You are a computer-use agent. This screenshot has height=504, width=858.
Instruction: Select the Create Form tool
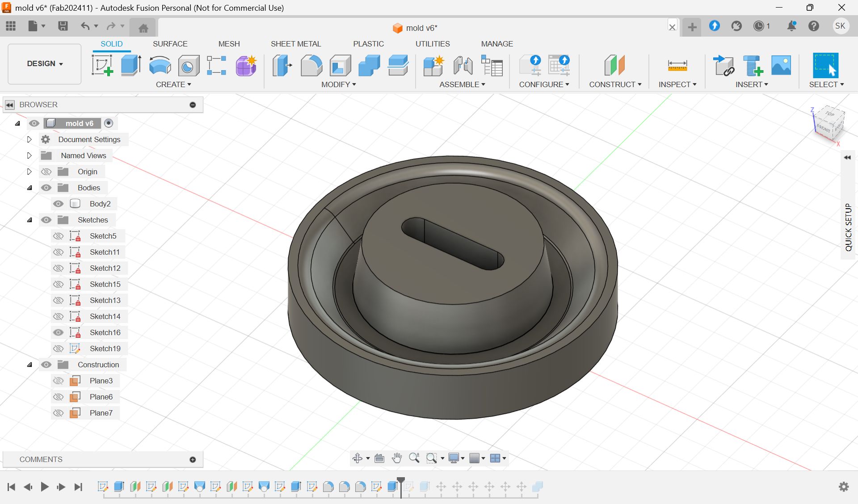pos(246,65)
